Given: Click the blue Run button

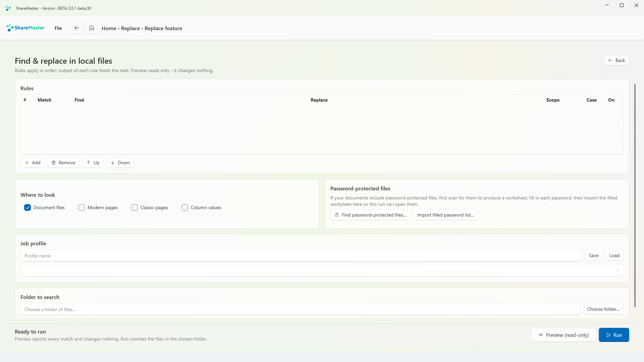Looking at the screenshot, I should coord(614,335).
